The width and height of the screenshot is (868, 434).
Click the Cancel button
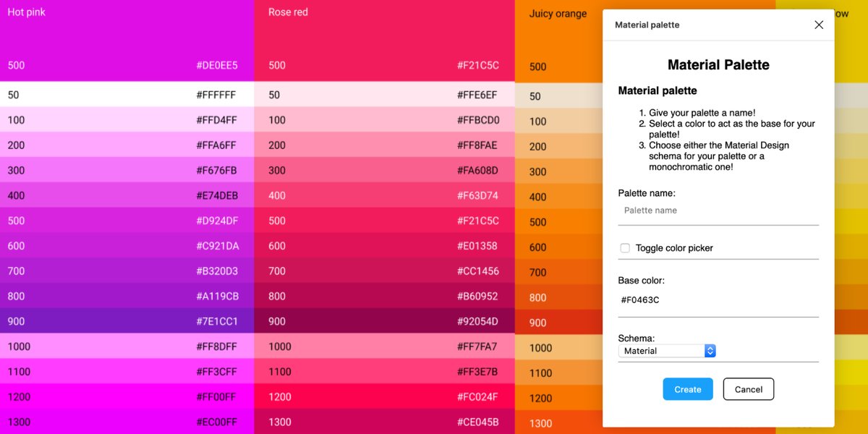tap(749, 389)
